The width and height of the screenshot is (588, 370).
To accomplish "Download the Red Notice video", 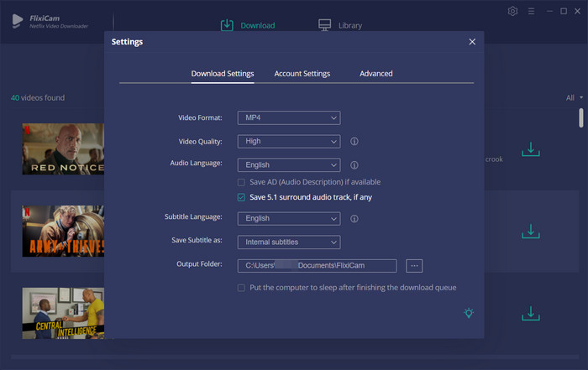I will (x=530, y=149).
